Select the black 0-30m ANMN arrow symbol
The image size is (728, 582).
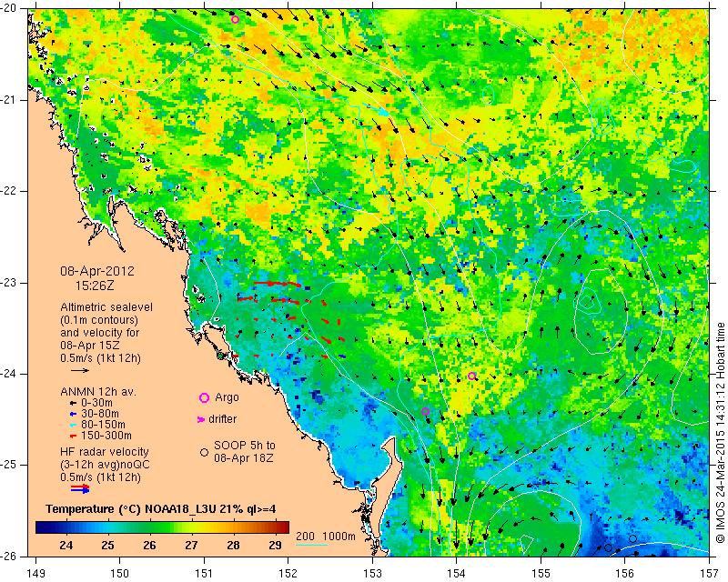[x=73, y=404]
